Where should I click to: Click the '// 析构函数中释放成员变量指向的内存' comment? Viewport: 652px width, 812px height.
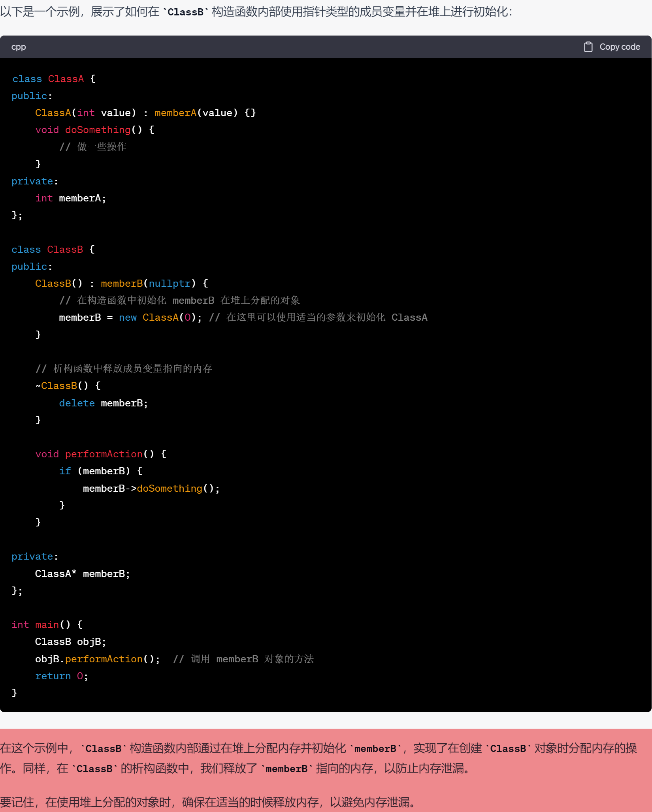point(124,369)
